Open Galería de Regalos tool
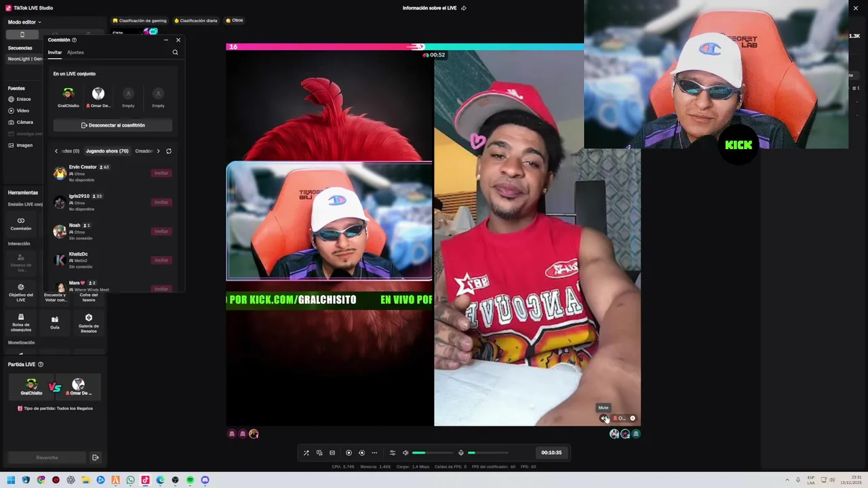 [89, 323]
